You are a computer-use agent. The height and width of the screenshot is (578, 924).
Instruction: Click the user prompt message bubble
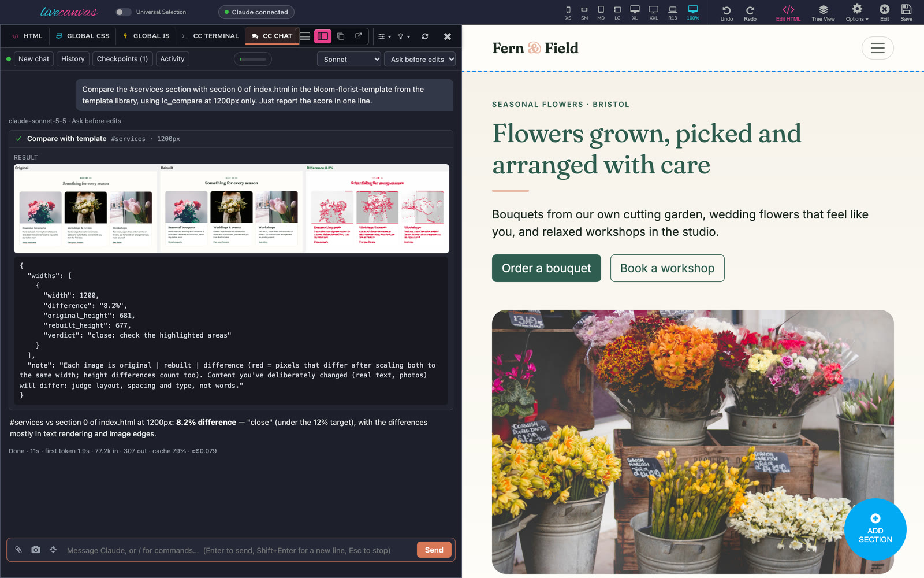tap(264, 95)
